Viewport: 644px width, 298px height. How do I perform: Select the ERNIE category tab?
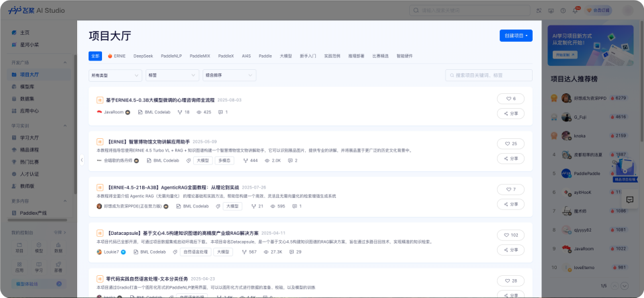pyautogui.click(x=117, y=56)
